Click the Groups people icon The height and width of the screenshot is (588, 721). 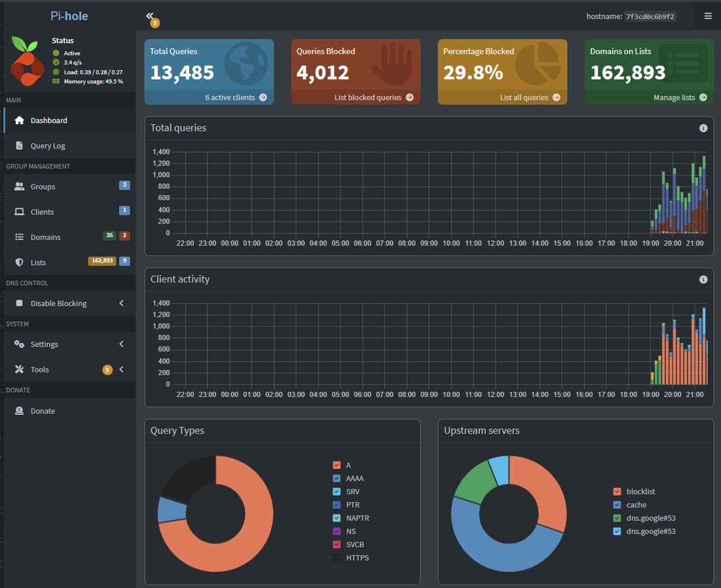[x=19, y=186]
